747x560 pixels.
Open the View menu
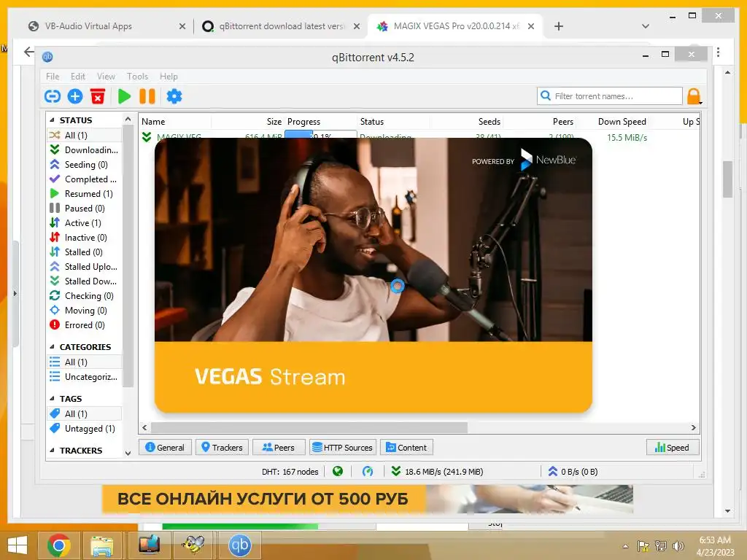pyautogui.click(x=106, y=76)
